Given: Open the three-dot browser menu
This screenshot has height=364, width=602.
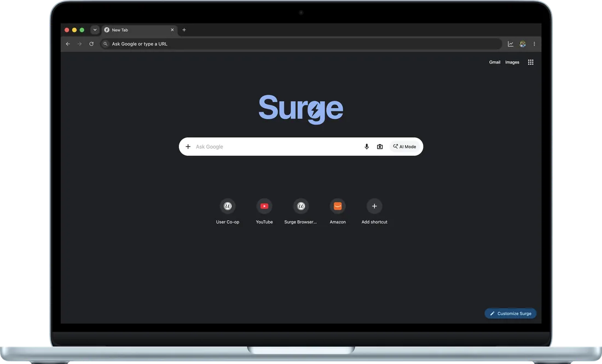Looking at the screenshot, I should coord(534,44).
